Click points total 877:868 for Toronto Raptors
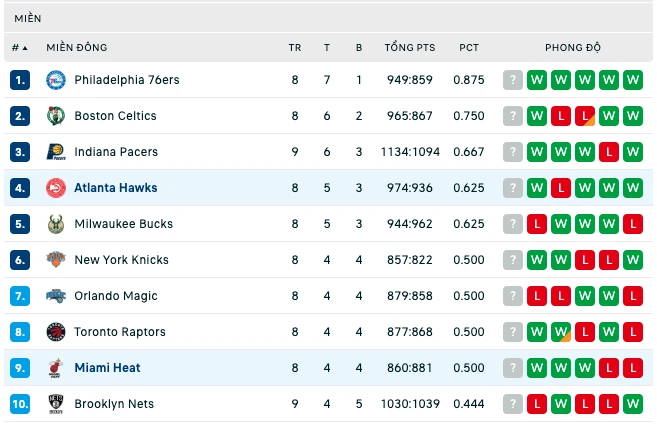The height and width of the screenshot is (426, 657). pos(410,332)
